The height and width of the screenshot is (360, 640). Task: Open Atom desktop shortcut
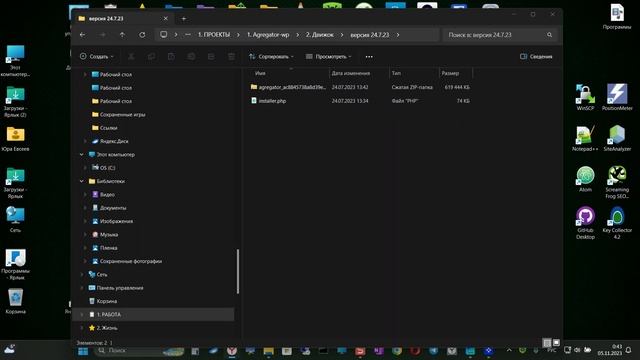coord(585,179)
